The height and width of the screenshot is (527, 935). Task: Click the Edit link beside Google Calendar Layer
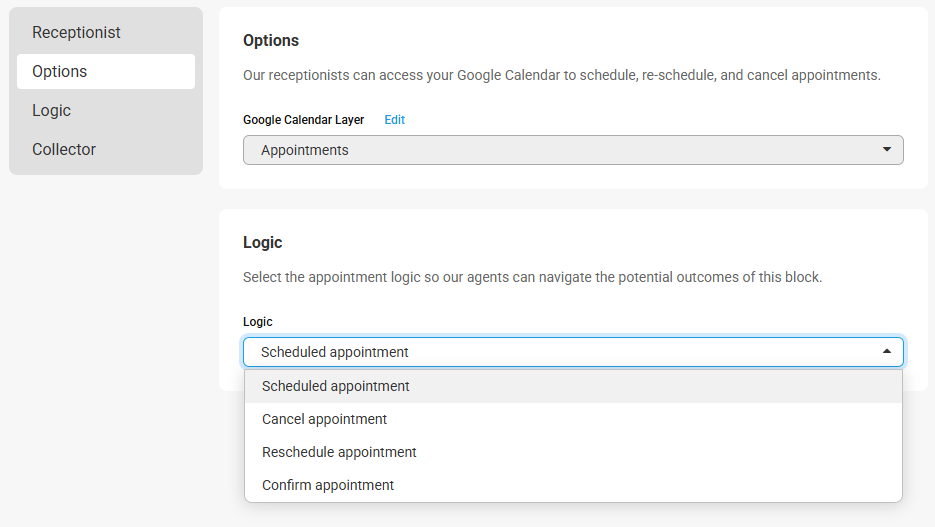coord(395,120)
